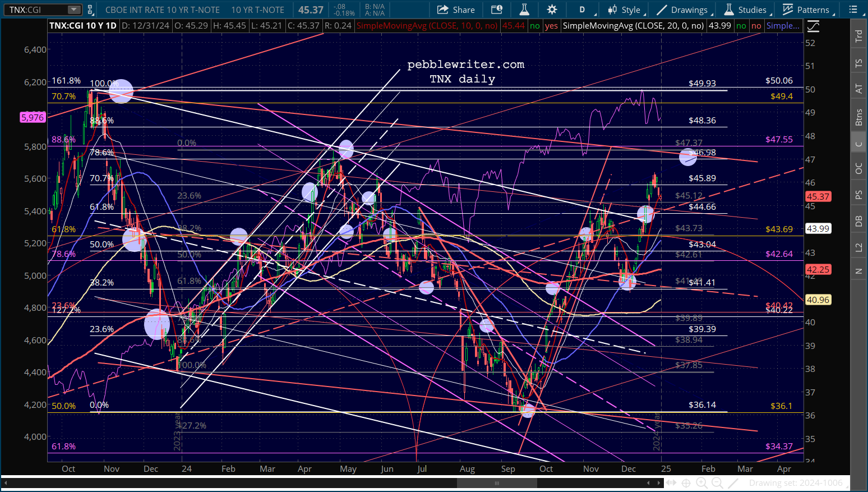868x492 pixels.
Task: Click the crosshair target icon
Action: click(686, 483)
